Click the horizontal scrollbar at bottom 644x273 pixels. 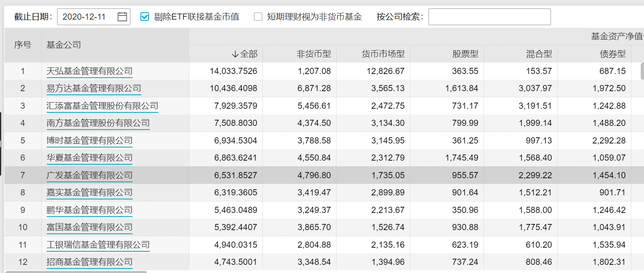pos(76,271)
